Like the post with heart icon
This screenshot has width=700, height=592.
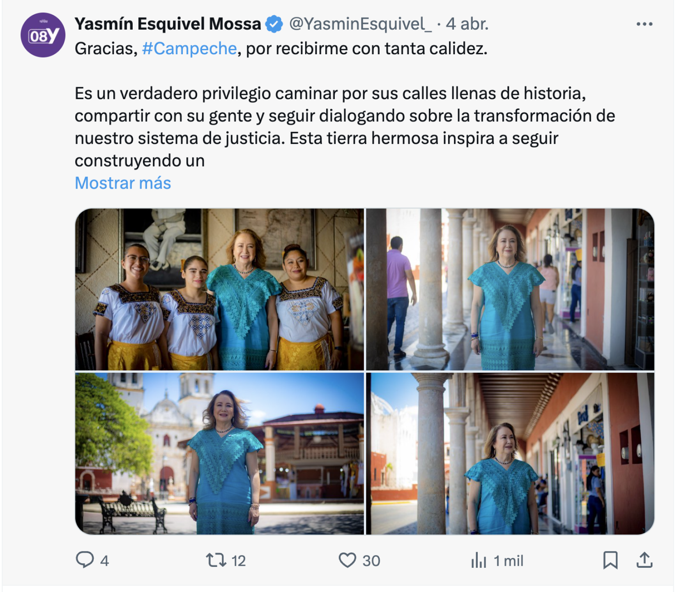pyautogui.click(x=347, y=560)
